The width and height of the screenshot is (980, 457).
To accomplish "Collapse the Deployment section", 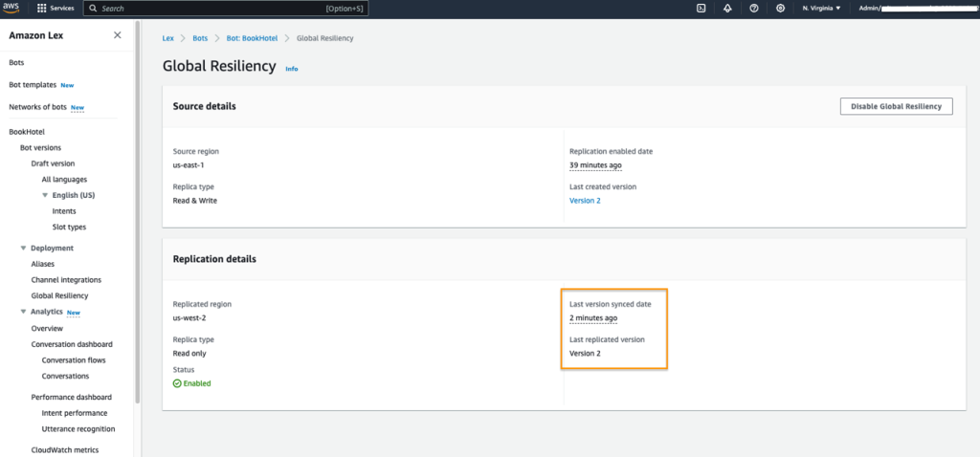I will pos(24,248).
